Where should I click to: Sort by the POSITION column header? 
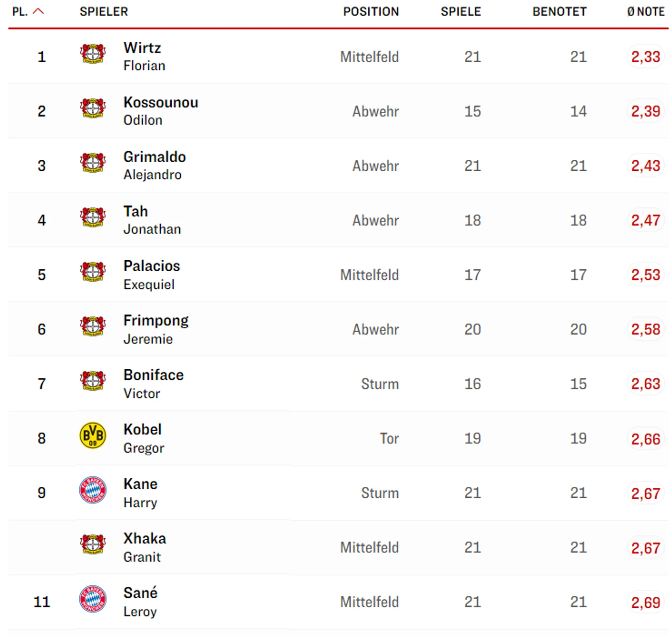tap(371, 12)
